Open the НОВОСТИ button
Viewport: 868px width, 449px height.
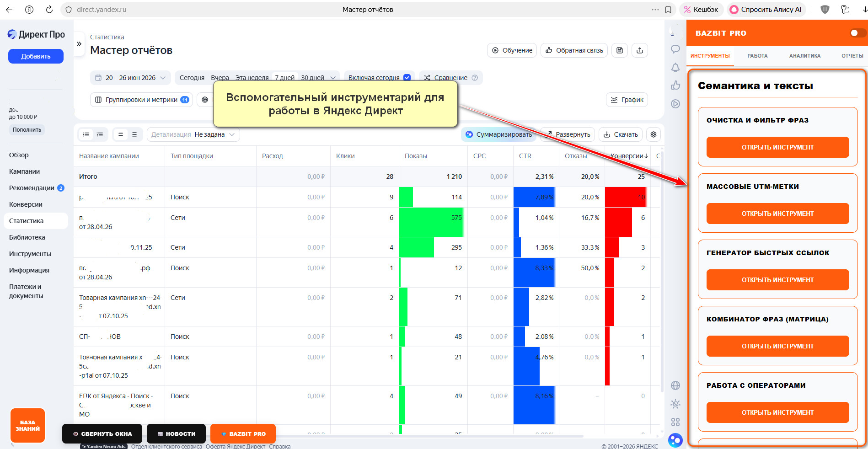click(x=176, y=434)
